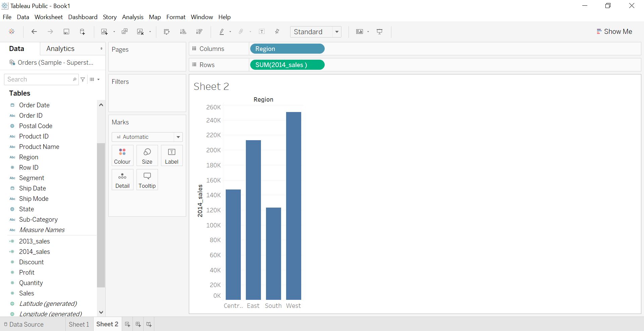Viewport: 644px width, 331px height.
Task: Sort regions in ascending order
Action: click(183, 32)
